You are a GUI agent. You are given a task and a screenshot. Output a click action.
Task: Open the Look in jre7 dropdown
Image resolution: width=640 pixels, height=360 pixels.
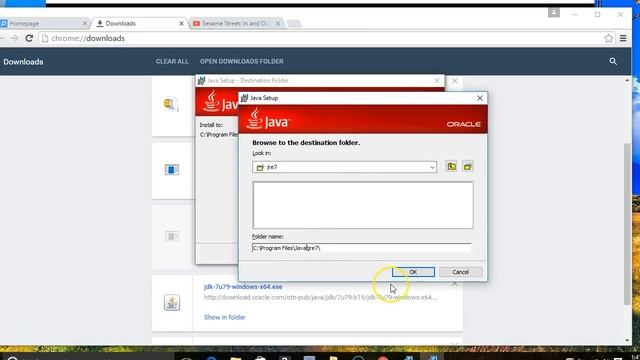[x=344, y=167]
